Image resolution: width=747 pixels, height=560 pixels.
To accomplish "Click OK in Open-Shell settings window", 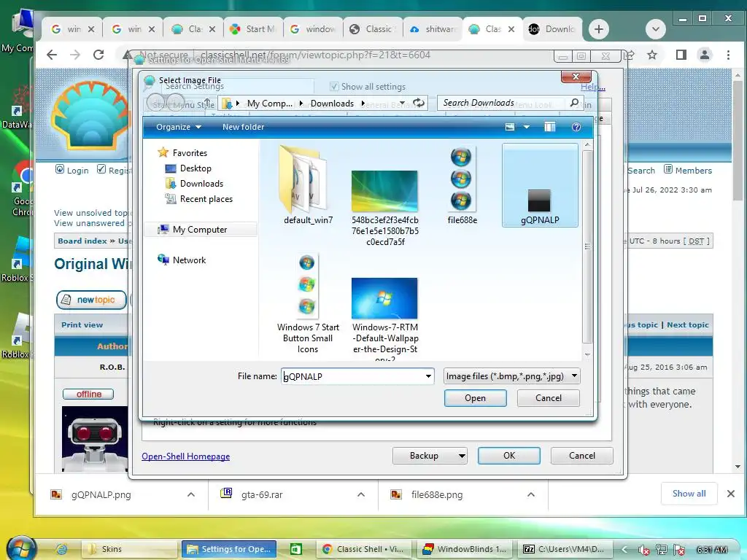I will click(508, 456).
